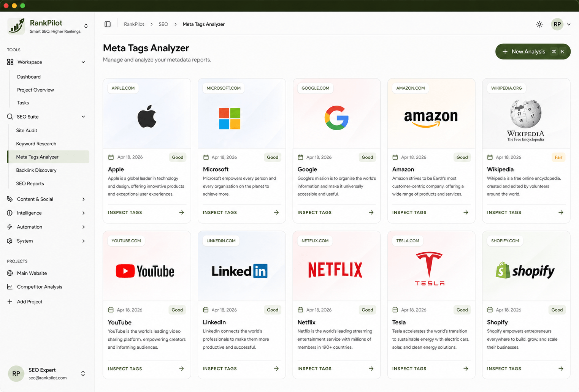Viewport: 579px width, 392px height.
Task: Click Inspect Tags on the Netflix card
Action: [314, 368]
